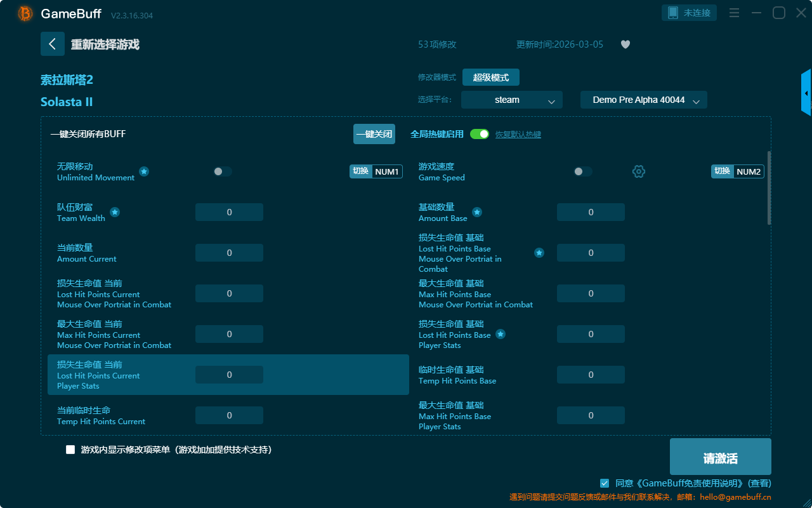
Task: Toggle the Game Speed switch
Action: pyautogui.click(x=583, y=171)
